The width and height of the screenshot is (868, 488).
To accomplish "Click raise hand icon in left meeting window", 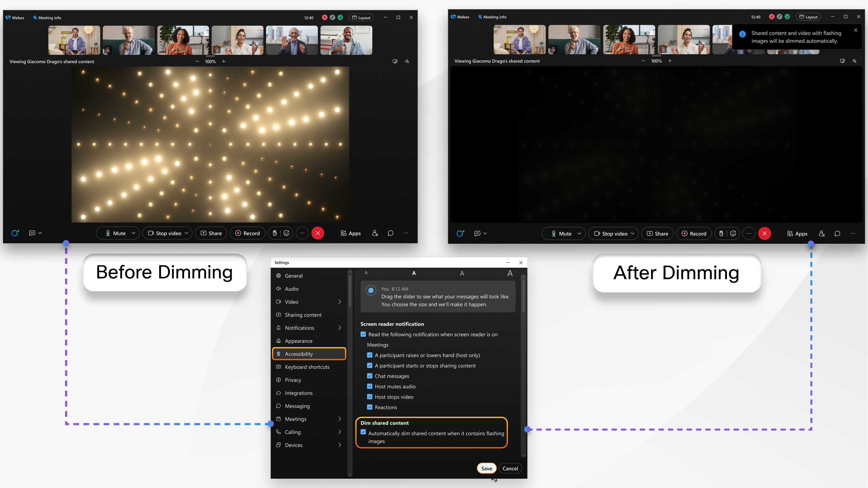I will [x=275, y=233].
